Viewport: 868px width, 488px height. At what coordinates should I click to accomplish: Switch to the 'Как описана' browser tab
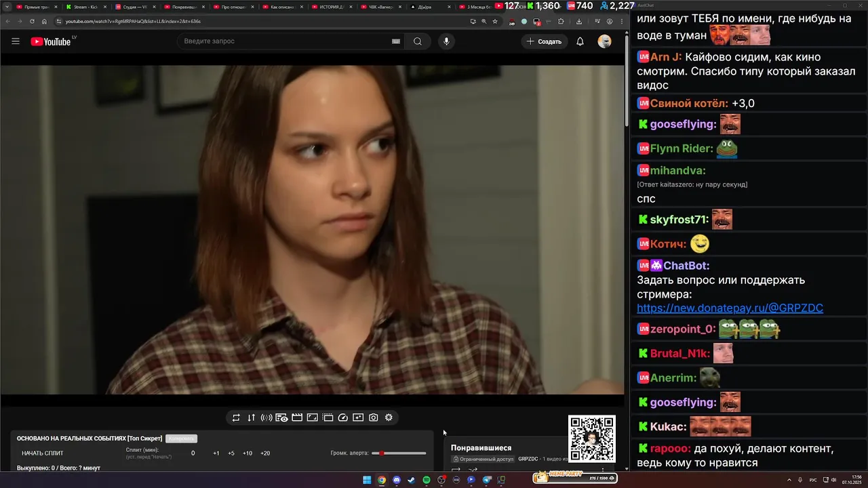[x=283, y=7]
